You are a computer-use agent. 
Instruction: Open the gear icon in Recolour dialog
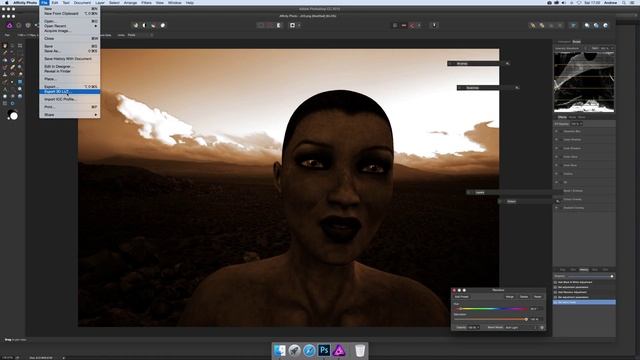coord(542,327)
